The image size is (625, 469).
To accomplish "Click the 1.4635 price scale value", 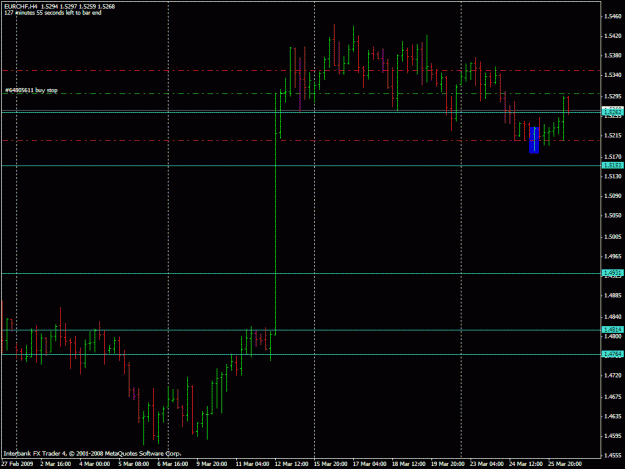I will (613, 416).
